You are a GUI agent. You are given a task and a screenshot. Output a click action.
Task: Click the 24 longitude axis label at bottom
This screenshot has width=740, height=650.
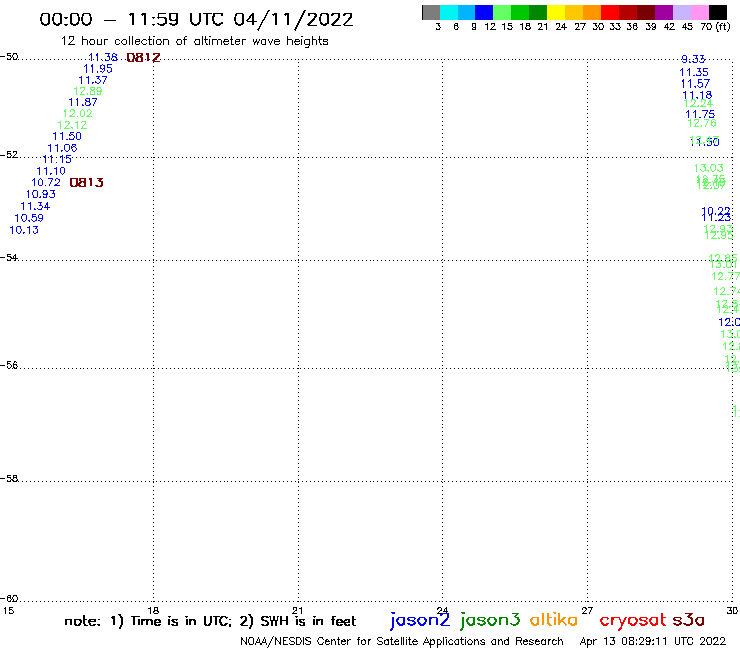point(442,610)
